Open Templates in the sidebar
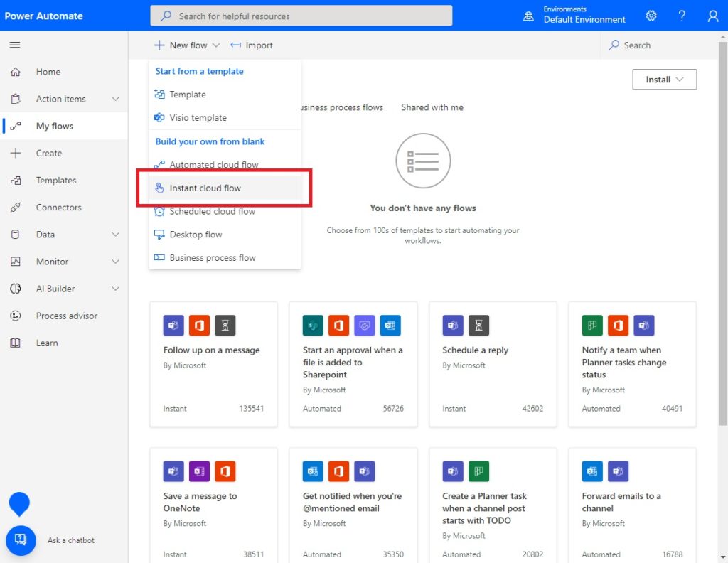728x563 pixels. click(x=64, y=180)
